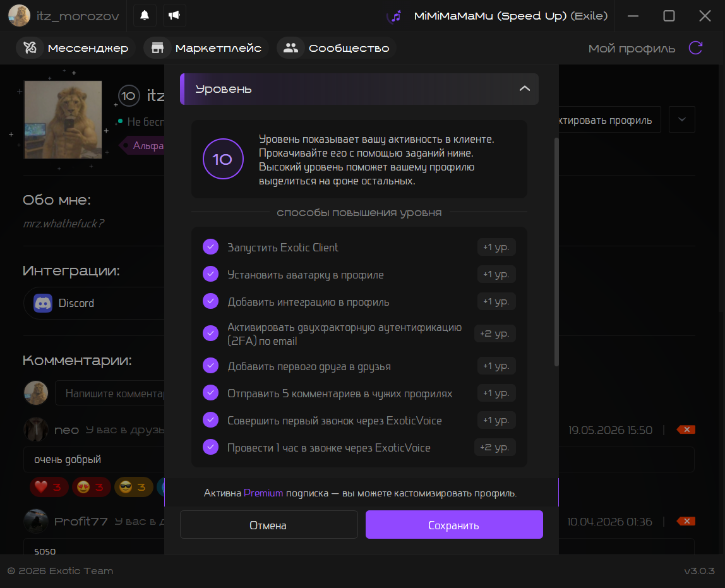Click the Premium link in the subscription notice
The image size is (725, 588).
[263, 493]
